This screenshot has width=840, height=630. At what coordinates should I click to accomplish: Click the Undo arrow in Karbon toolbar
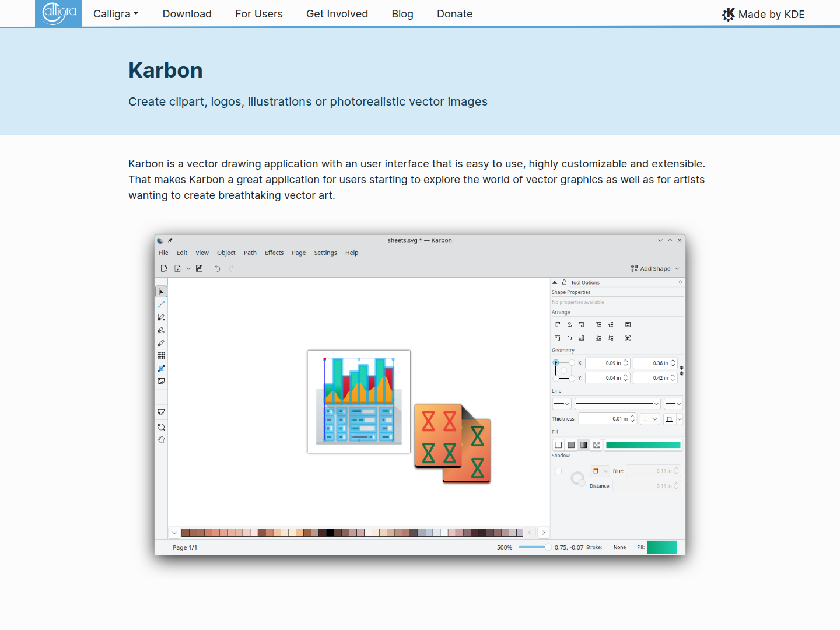click(x=218, y=269)
